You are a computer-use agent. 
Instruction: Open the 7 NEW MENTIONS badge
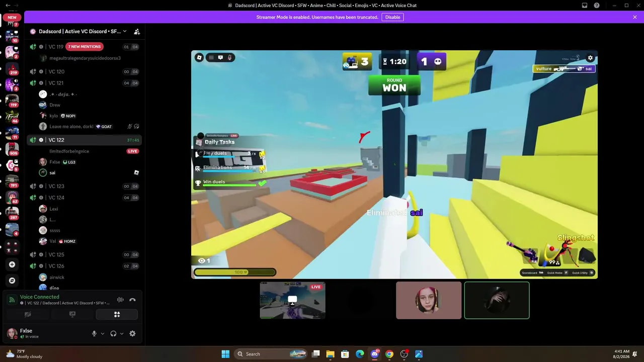tap(85, 47)
